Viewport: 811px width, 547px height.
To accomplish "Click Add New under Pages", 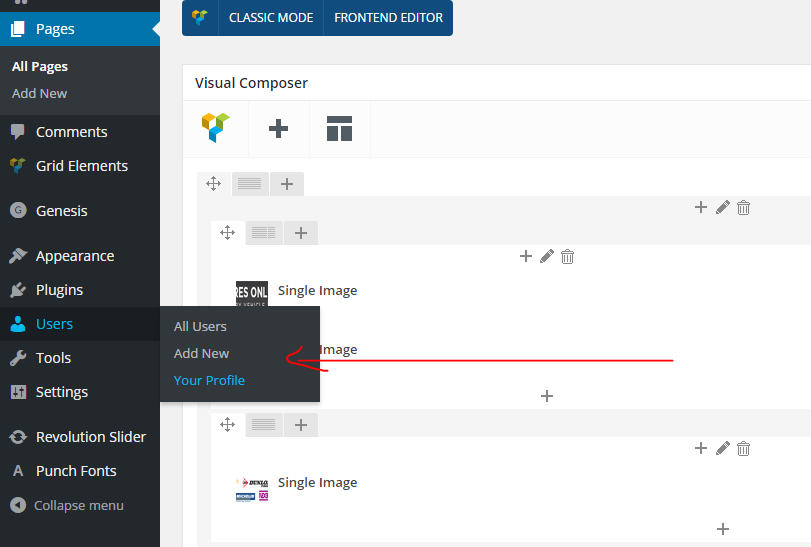I will [x=39, y=94].
